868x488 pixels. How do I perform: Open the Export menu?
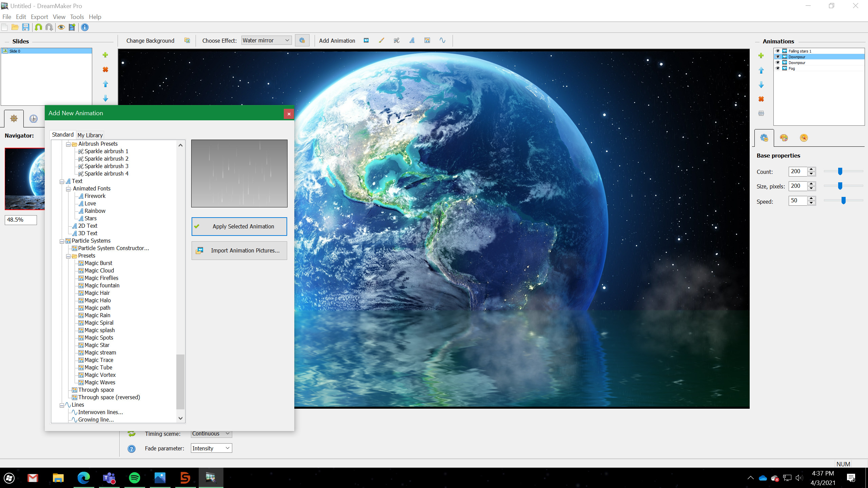39,17
